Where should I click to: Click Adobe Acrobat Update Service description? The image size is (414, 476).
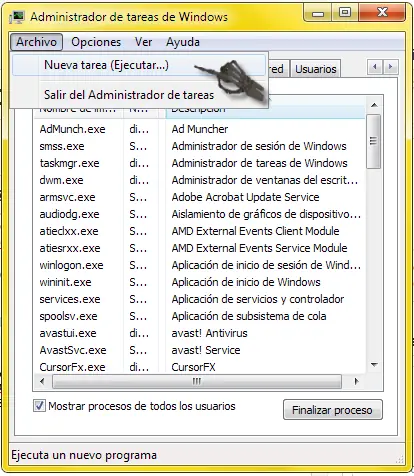pos(245,197)
